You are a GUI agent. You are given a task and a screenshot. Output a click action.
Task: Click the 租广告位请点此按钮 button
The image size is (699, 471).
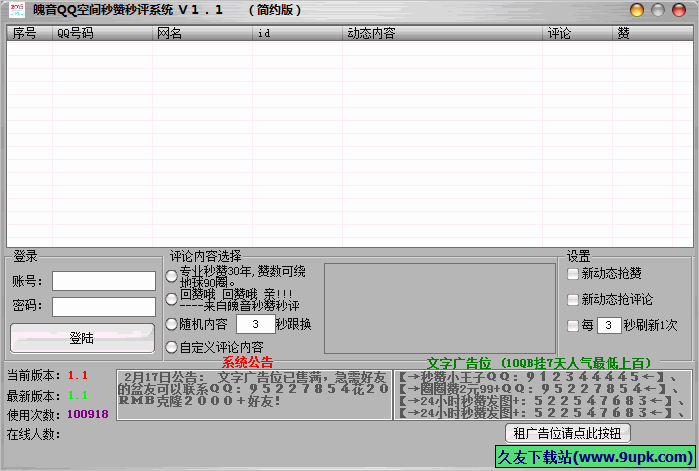567,433
